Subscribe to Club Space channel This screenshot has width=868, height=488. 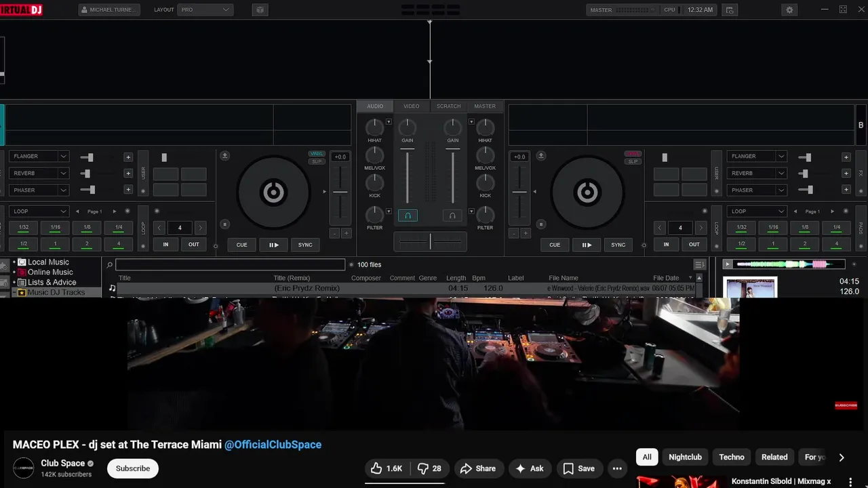pos(133,468)
